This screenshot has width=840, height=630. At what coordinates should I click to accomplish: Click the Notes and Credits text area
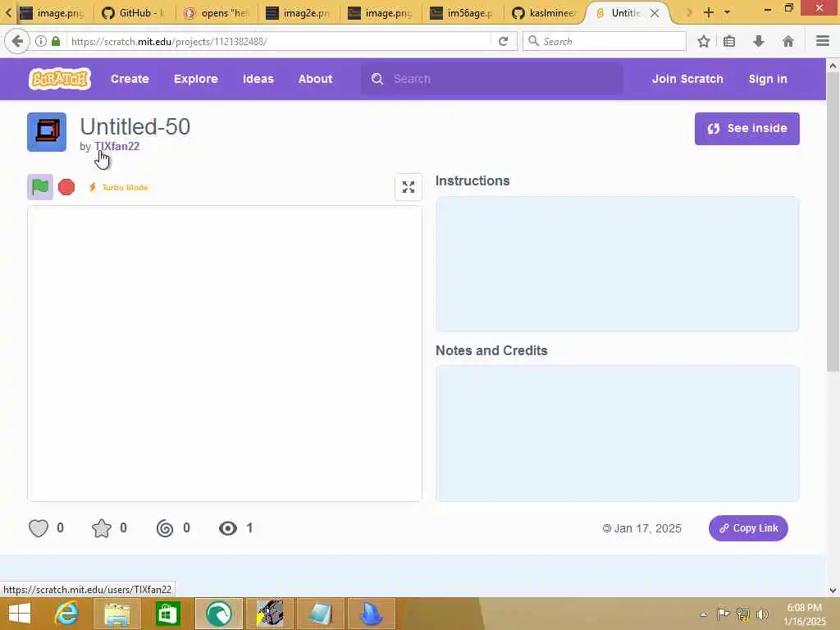pyautogui.click(x=617, y=433)
